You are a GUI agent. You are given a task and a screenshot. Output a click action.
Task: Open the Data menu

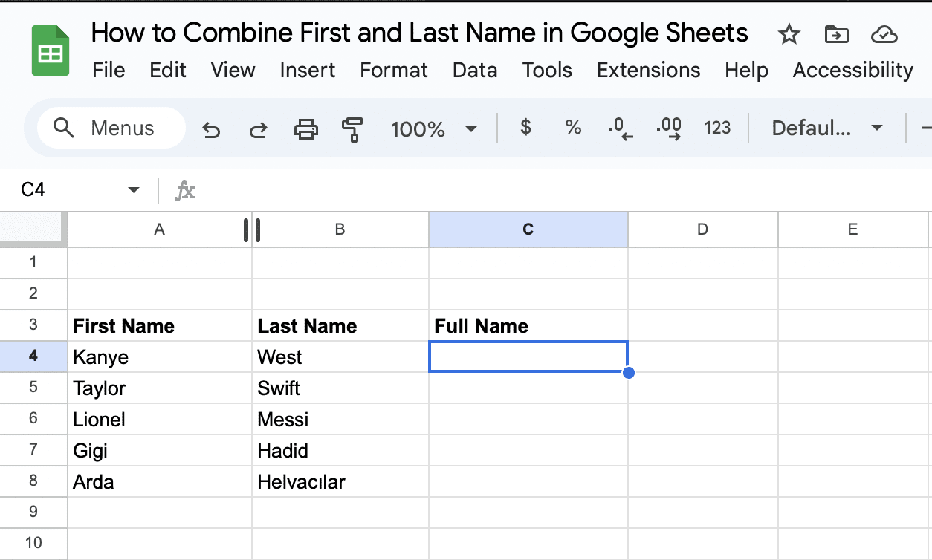475,71
